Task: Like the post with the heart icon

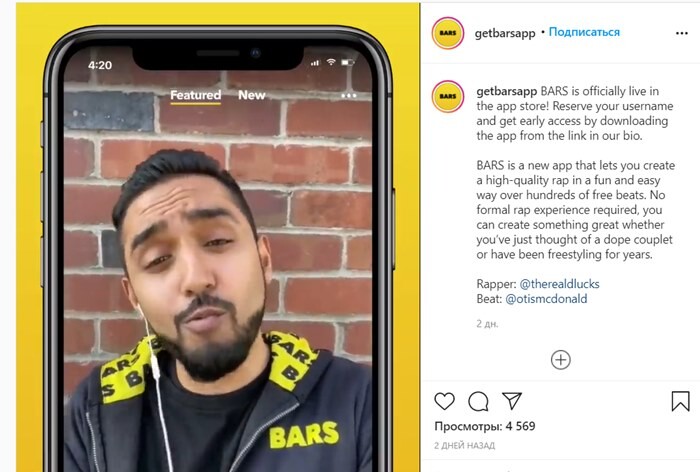Action: click(x=444, y=401)
